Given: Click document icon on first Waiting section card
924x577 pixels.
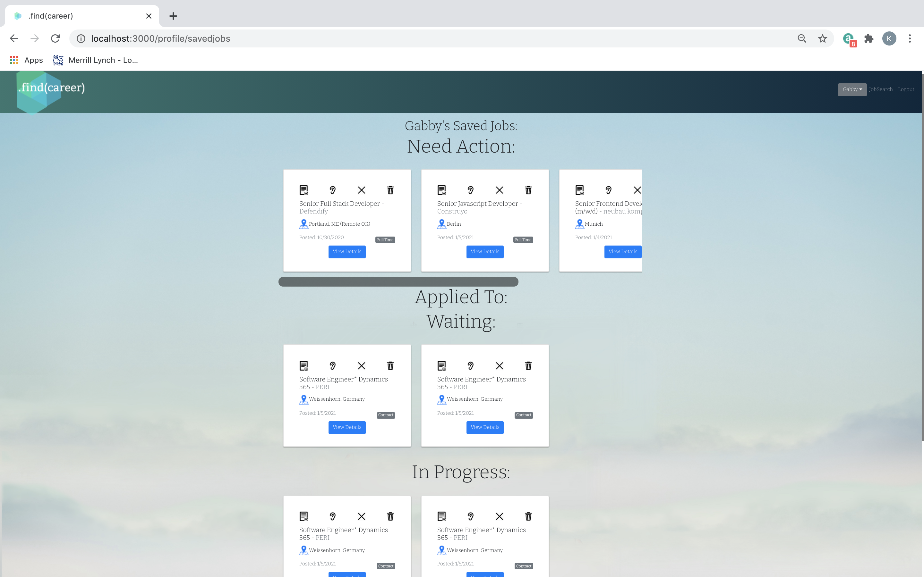Looking at the screenshot, I should [304, 365].
